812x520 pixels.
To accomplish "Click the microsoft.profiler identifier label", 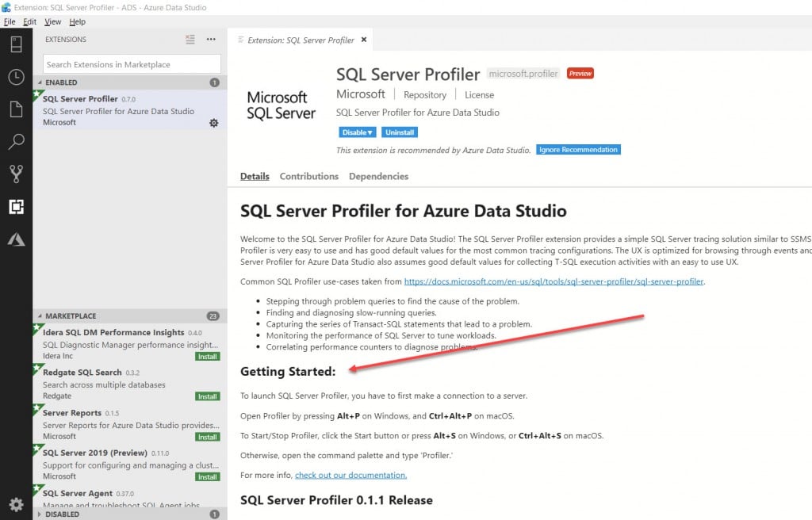I will 523,74.
